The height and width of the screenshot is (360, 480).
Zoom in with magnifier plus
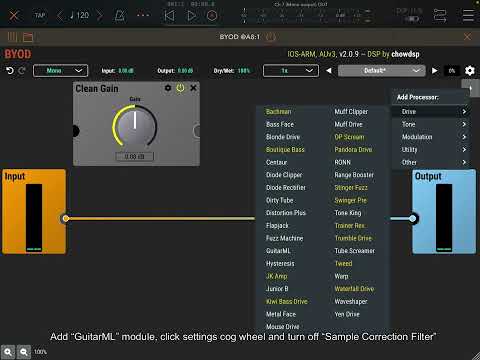(x=8, y=352)
